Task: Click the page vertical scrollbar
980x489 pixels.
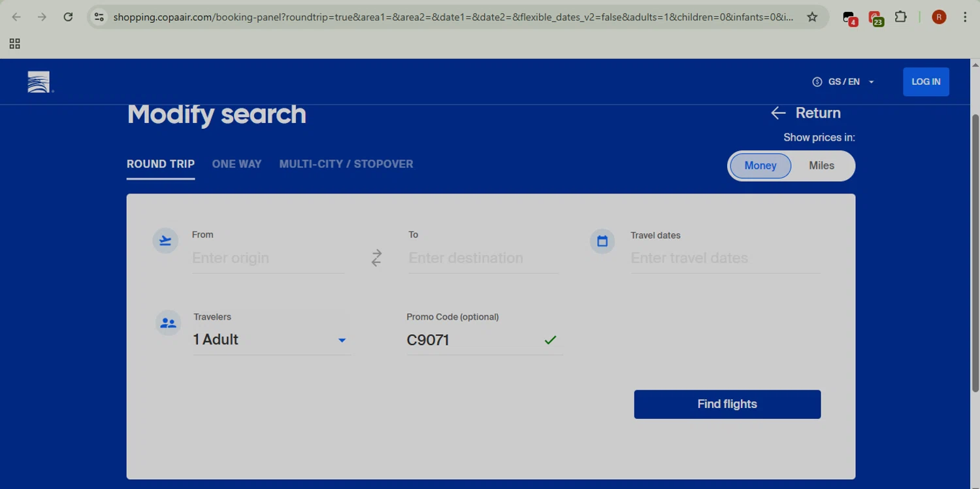Action: (975, 252)
